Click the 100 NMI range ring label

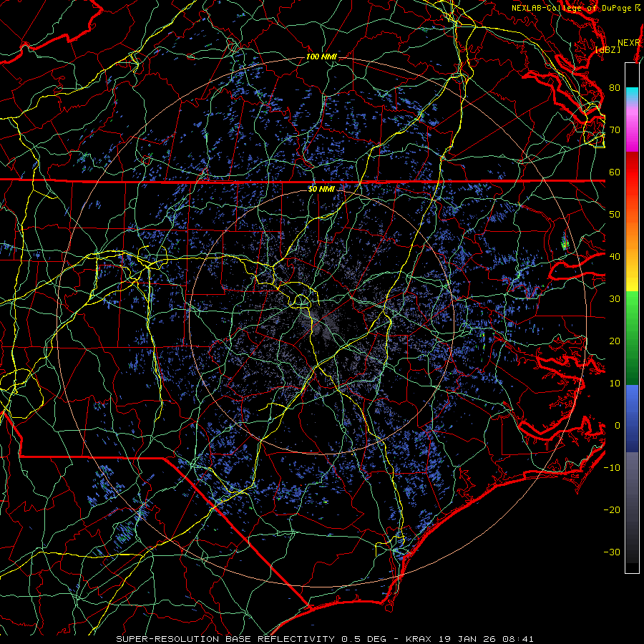(x=321, y=57)
